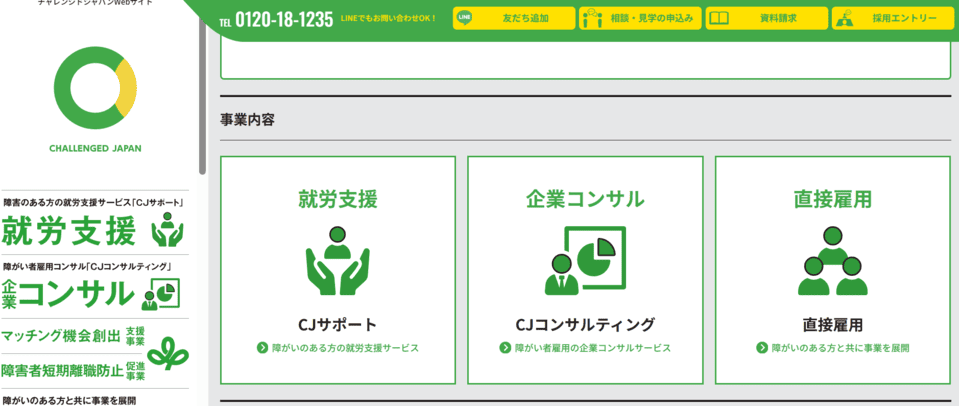Click the Challenged Japan ring logo
Image resolution: width=959 pixels, height=406 pixels.
[95, 88]
